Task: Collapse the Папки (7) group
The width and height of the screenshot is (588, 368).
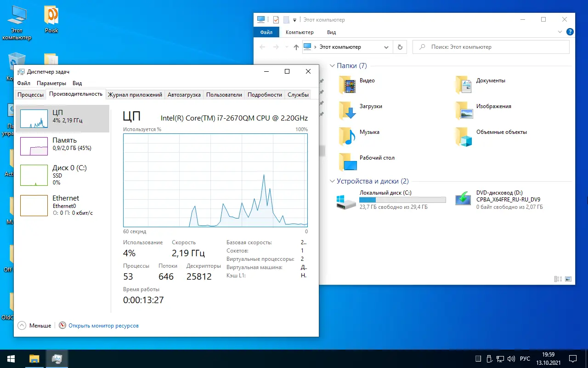Action: (332, 66)
